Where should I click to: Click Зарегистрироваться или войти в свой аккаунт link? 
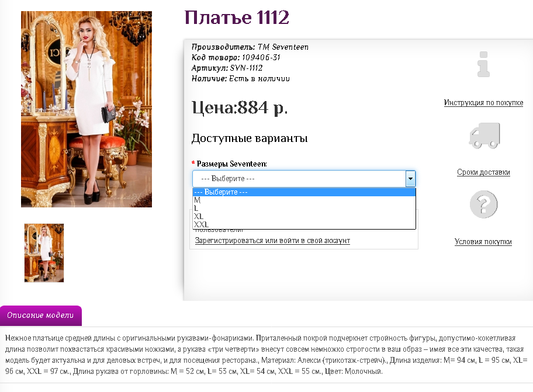coord(272,241)
